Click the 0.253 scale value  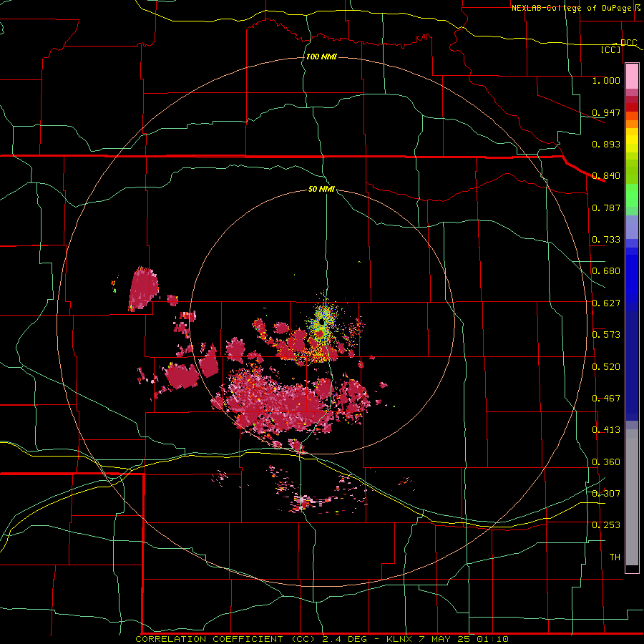[x=606, y=525]
